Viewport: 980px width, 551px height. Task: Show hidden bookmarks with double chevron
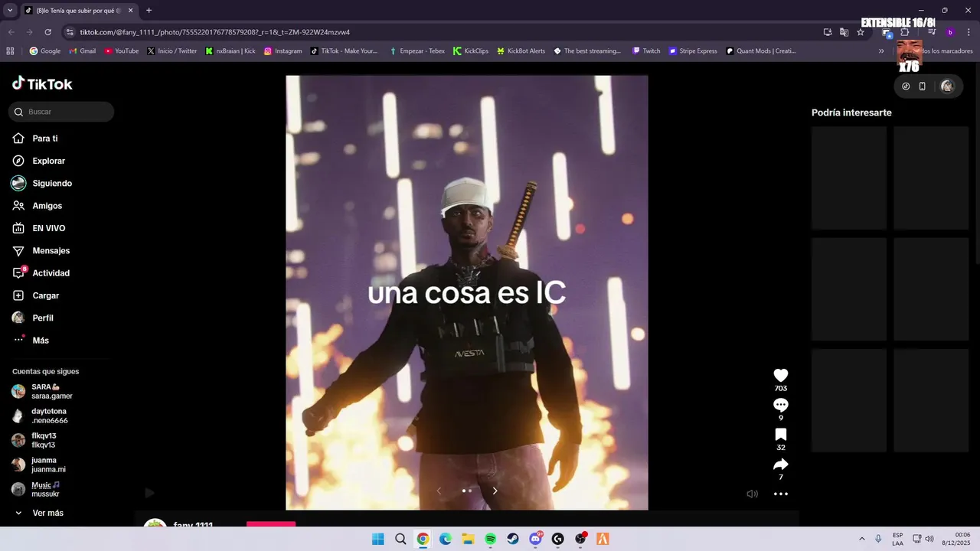pos(881,51)
